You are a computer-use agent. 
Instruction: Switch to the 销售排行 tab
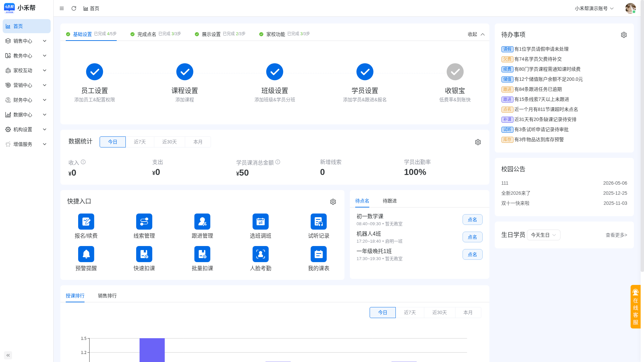pos(107,296)
